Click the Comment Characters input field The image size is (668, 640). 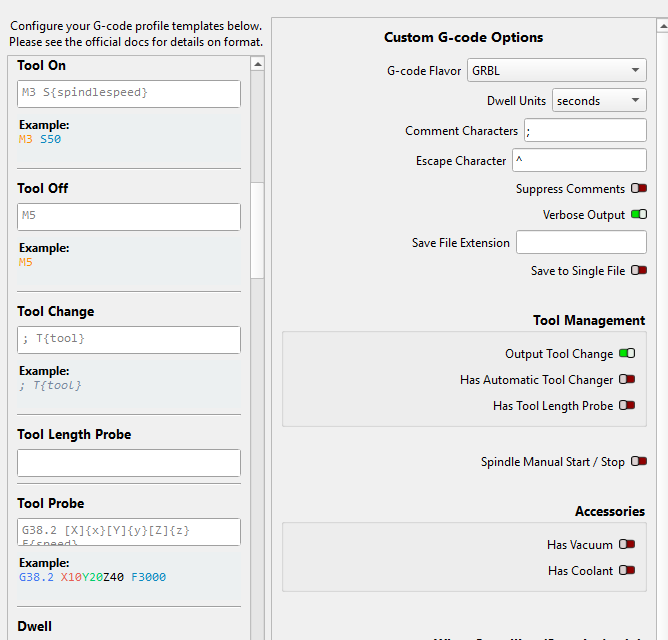tap(585, 130)
